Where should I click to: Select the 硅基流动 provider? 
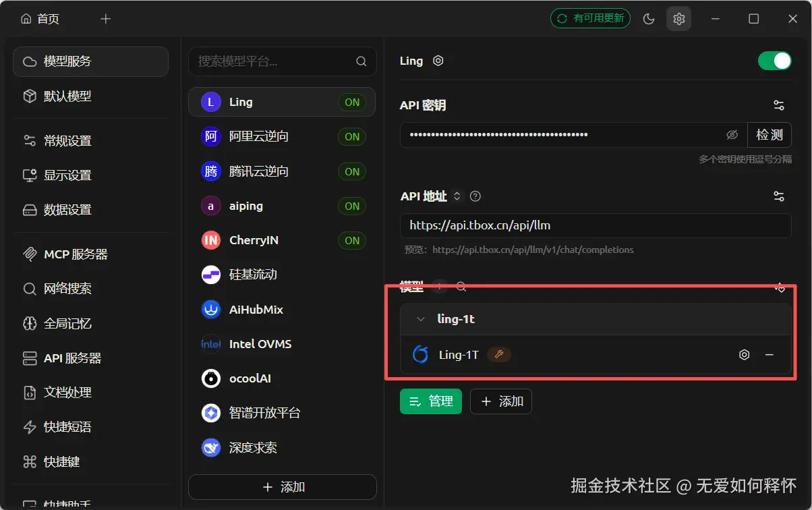[282, 275]
